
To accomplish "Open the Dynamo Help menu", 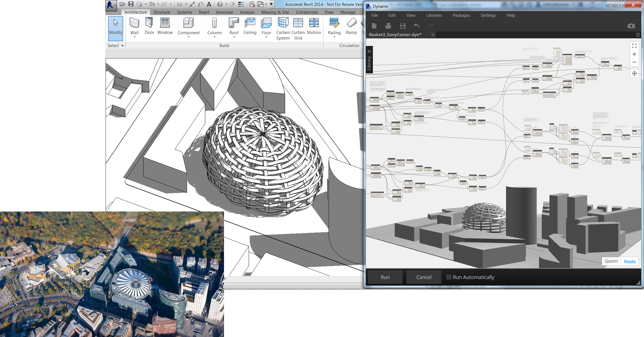I will pos(511,15).
